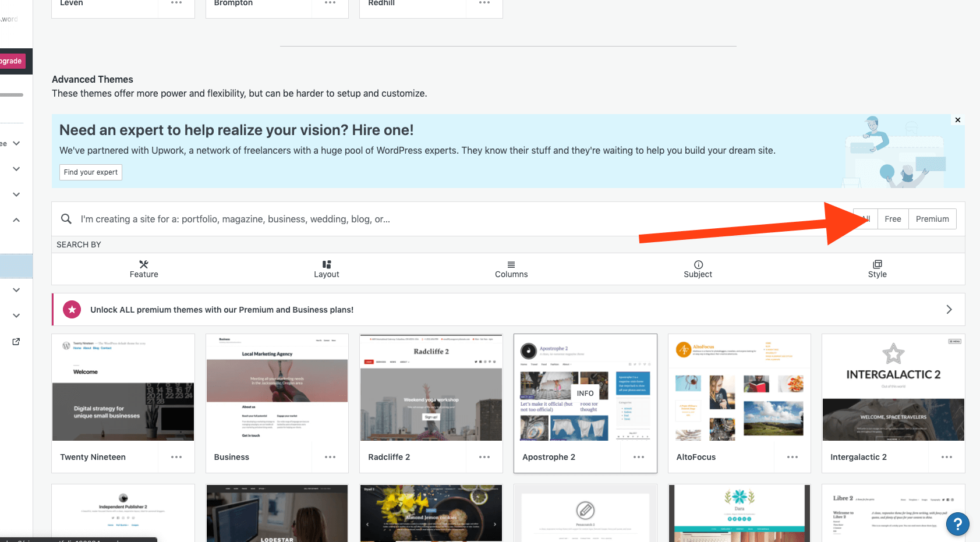Click the Twenty Nineteen theme name

click(93, 457)
